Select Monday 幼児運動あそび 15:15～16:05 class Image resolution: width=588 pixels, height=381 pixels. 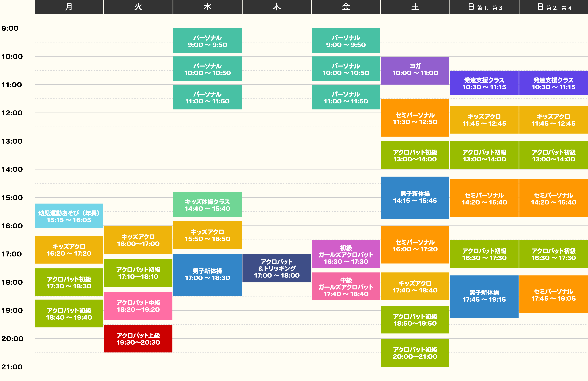pos(69,216)
